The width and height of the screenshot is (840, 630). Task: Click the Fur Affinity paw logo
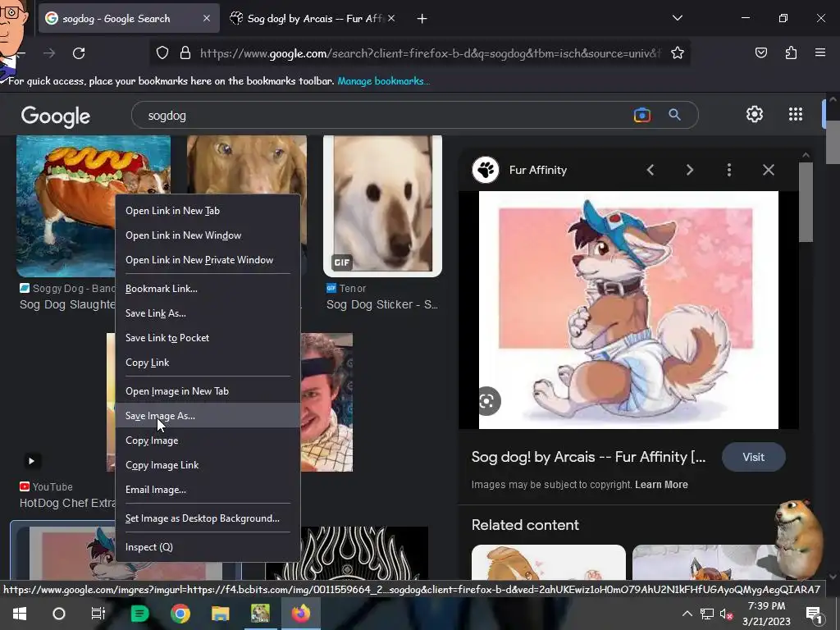pyautogui.click(x=486, y=170)
